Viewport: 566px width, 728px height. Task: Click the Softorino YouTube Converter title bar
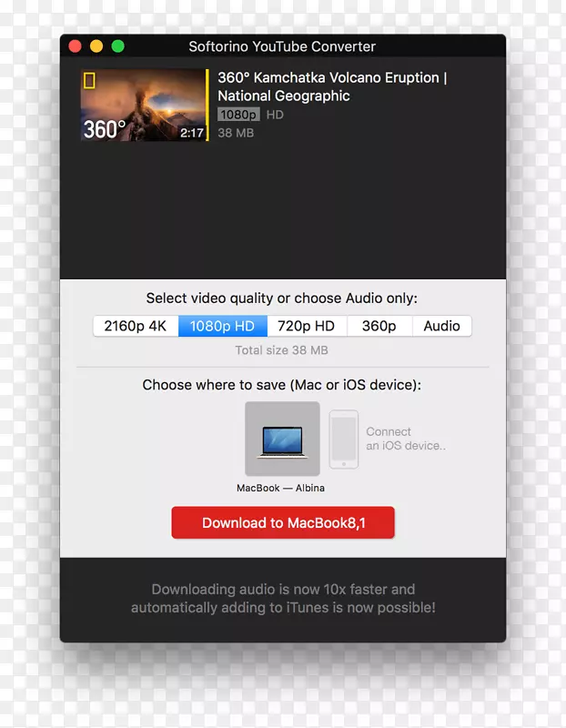282,46
